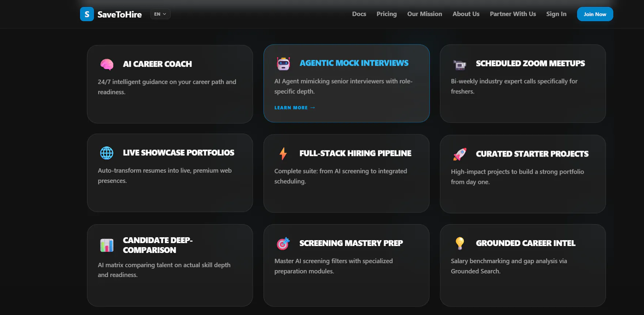Open the Docs menu item
This screenshot has height=315, width=644.
[x=359, y=14]
